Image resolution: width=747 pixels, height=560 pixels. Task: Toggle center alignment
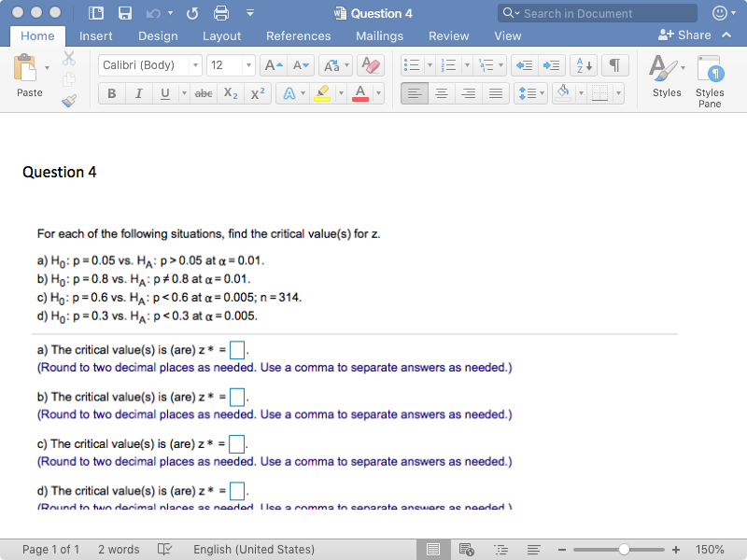[441, 92]
